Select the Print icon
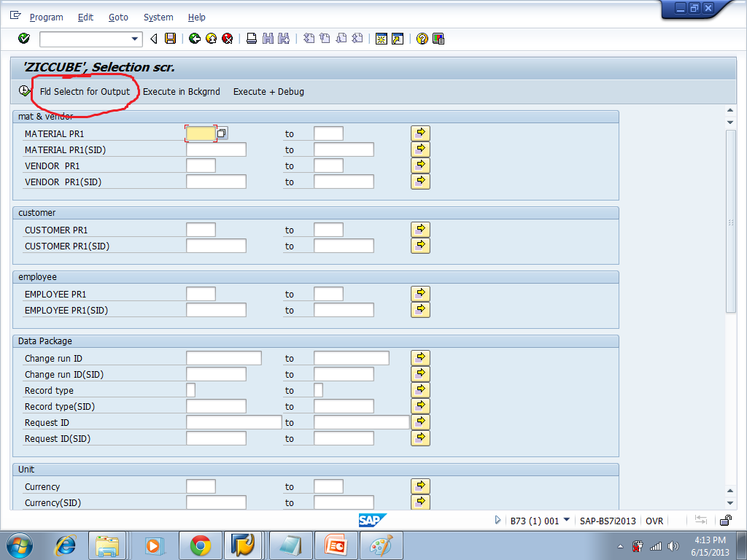 [250, 39]
